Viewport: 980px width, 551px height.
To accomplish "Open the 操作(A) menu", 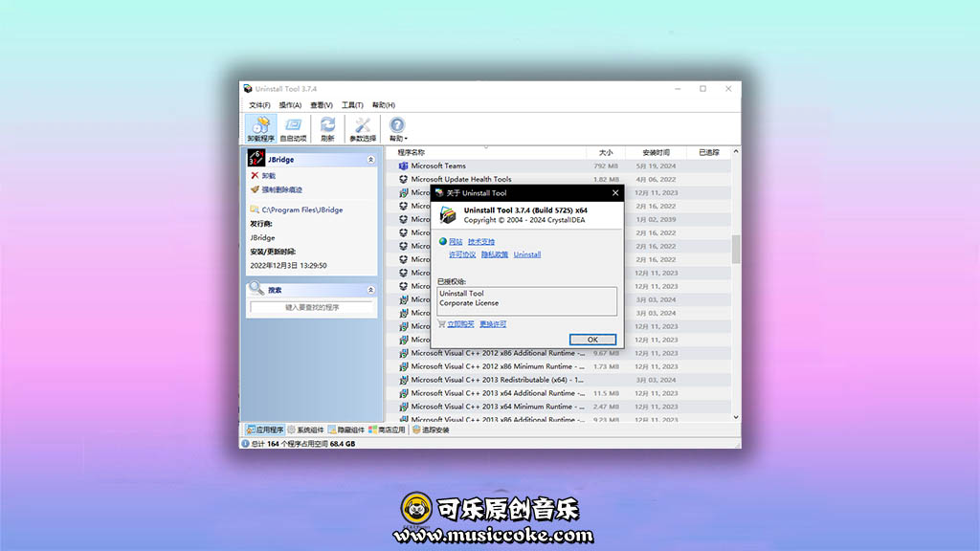I will pos(290,105).
